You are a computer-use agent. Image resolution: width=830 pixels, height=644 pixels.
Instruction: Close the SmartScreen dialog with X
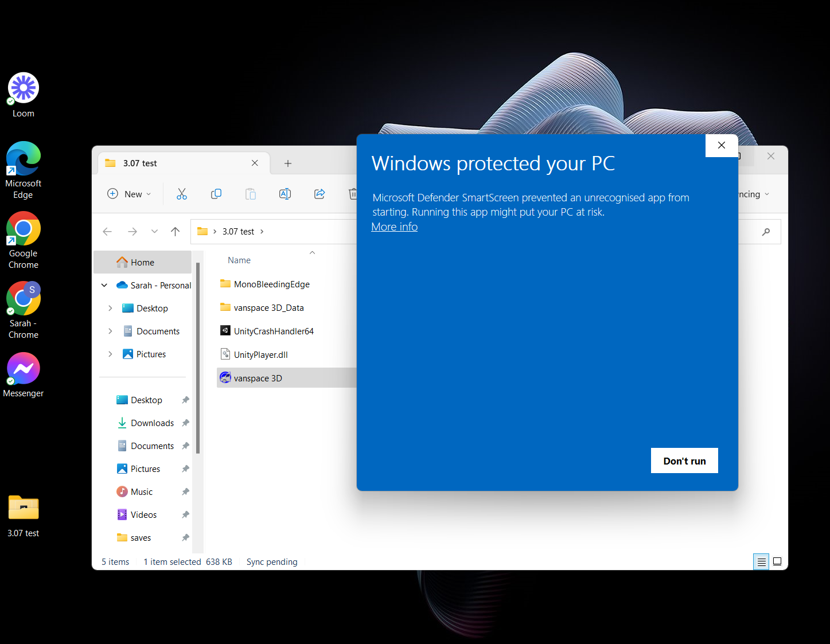tap(722, 145)
